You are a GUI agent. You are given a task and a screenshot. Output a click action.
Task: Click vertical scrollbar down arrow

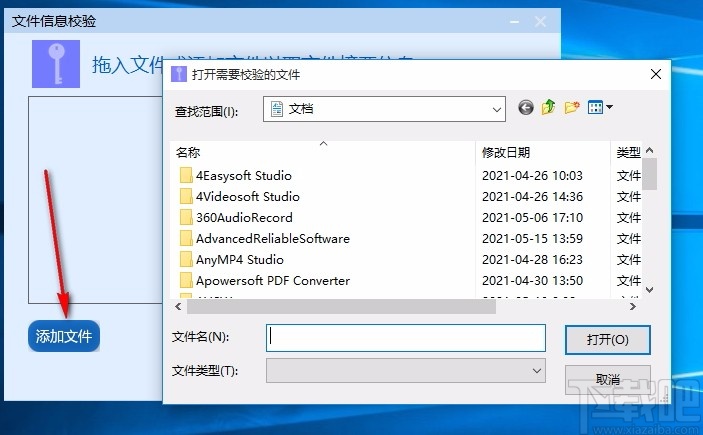point(650,290)
